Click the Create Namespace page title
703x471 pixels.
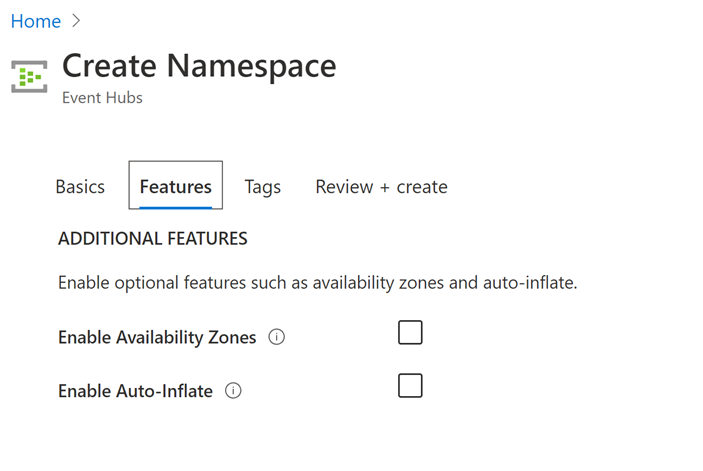[x=199, y=66]
